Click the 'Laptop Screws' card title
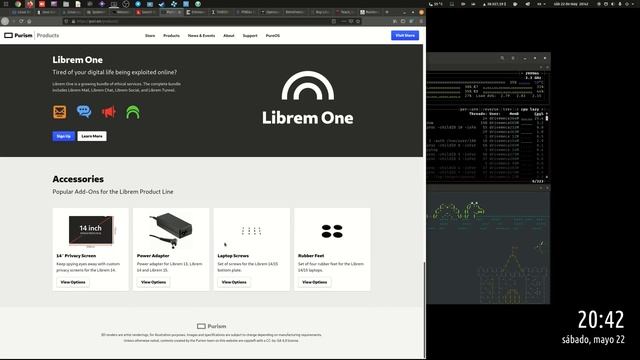This screenshot has width=640, height=360. [x=233, y=256]
